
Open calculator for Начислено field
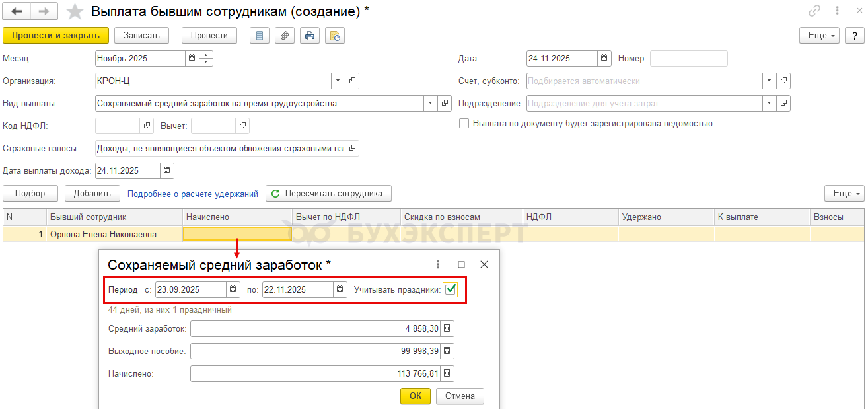coord(447,373)
